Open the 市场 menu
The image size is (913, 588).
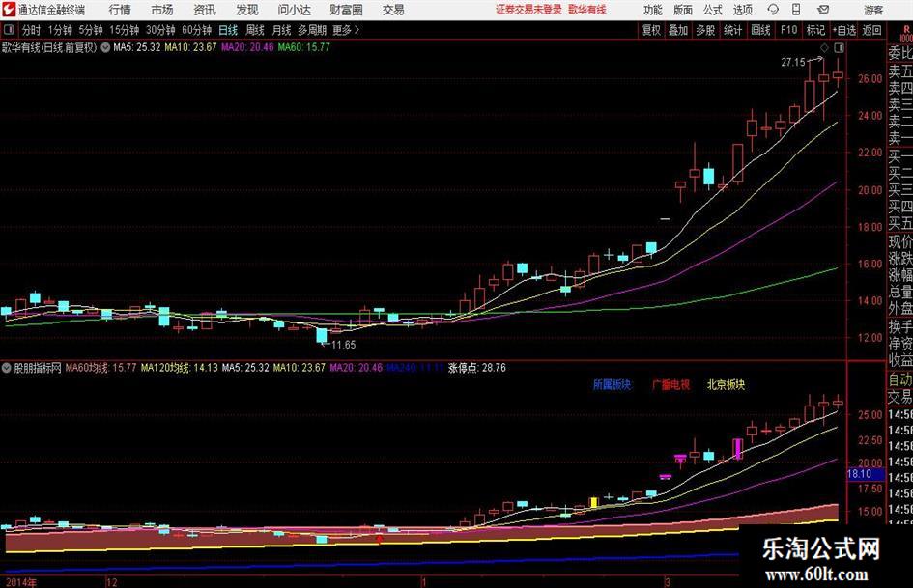point(162,10)
